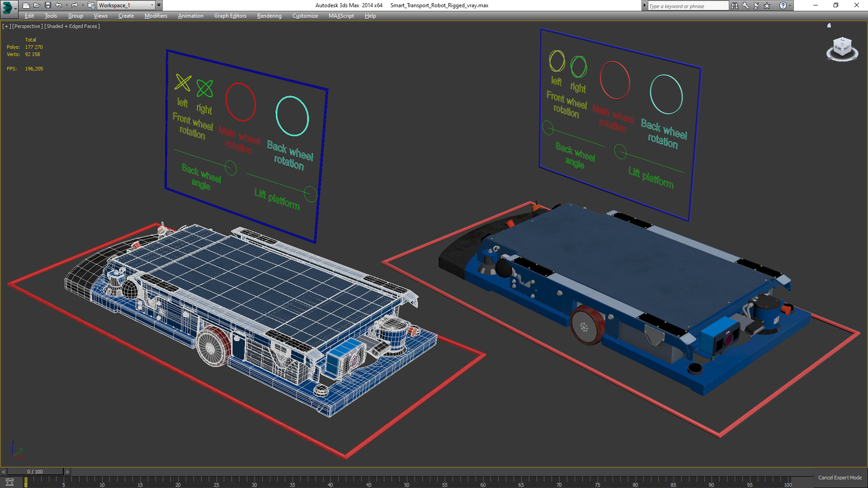
Task: Open the Modifiers menu
Action: [x=156, y=16]
